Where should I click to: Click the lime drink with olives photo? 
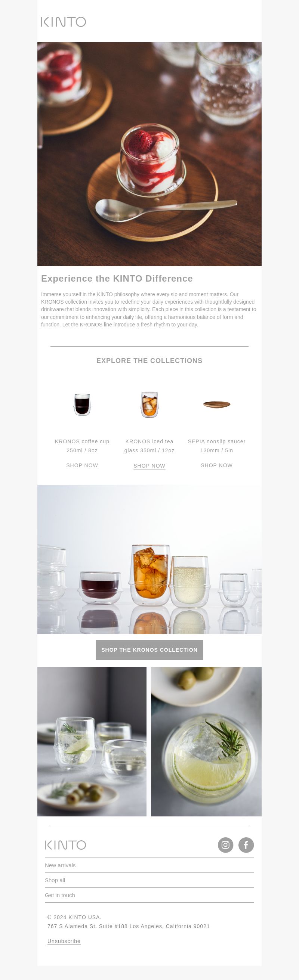point(92,741)
